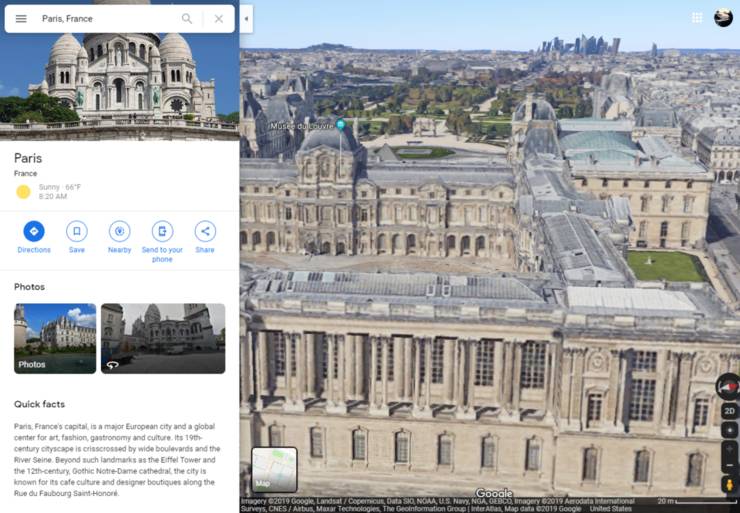Open the Photos thumbnail
The height and width of the screenshot is (513, 740).
[55, 338]
